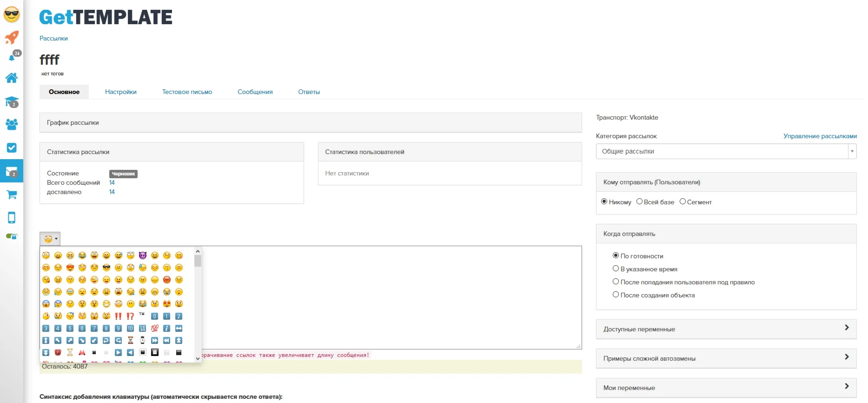Switch to the 'Основное' tab
The height and width of the screenshot is (403, 868).
coord(64,92)
